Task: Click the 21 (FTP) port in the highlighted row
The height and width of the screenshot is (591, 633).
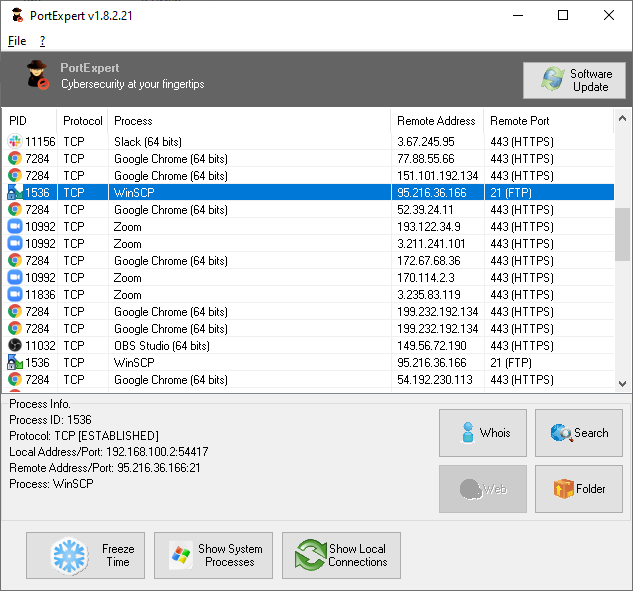Action: pos(511,193)
